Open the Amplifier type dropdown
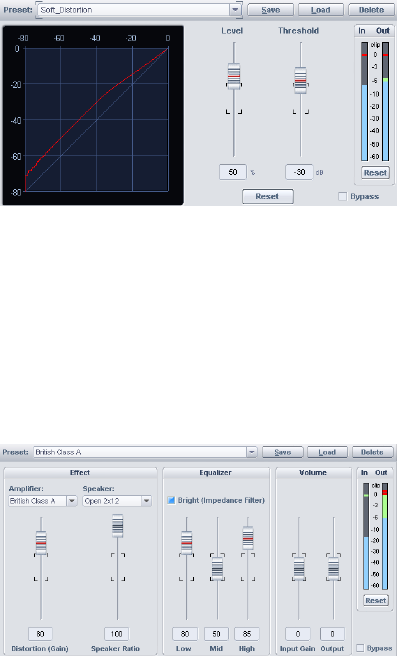Screen dimensions: 397x656 click(72, 501)
